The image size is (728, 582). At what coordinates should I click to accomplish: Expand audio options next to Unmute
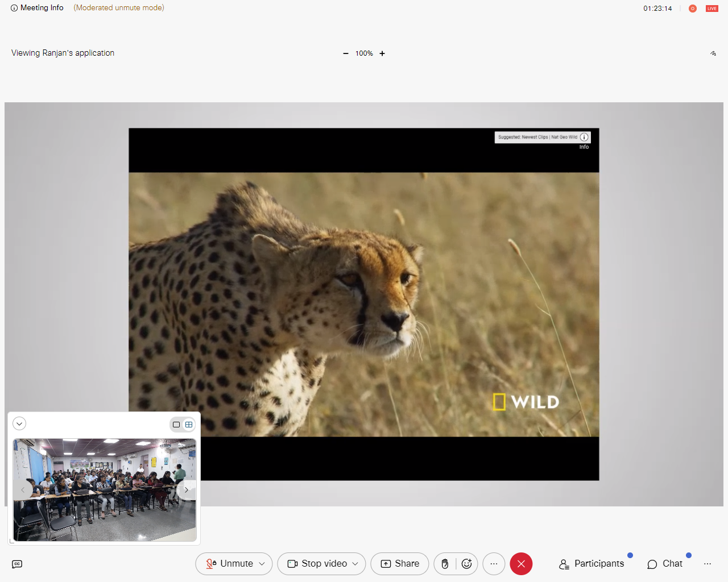[x=262, y=564]
